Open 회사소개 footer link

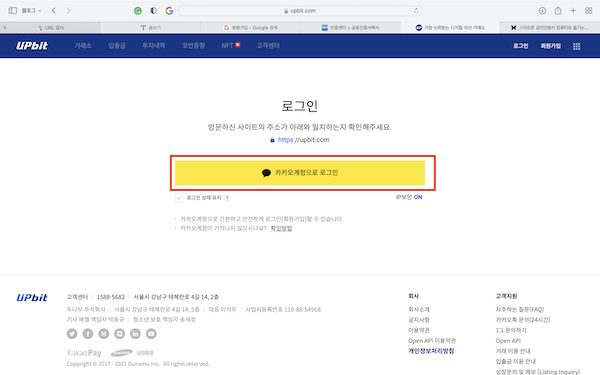click(419, 309)
